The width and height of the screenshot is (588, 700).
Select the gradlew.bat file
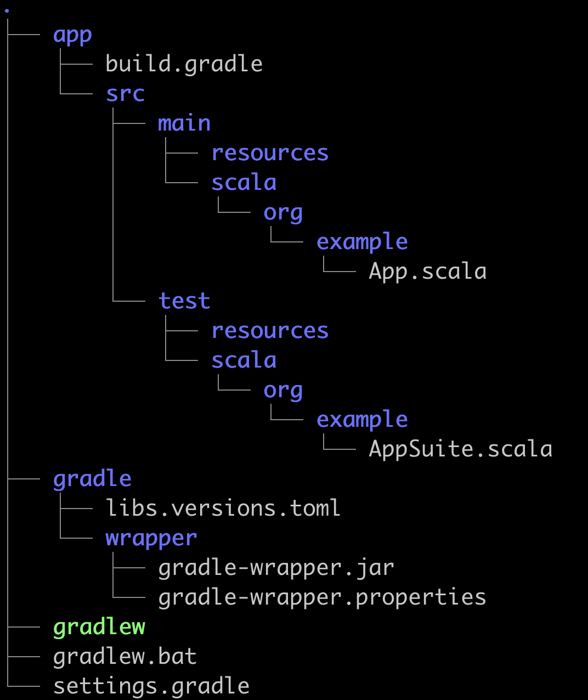tap(125, 657)
